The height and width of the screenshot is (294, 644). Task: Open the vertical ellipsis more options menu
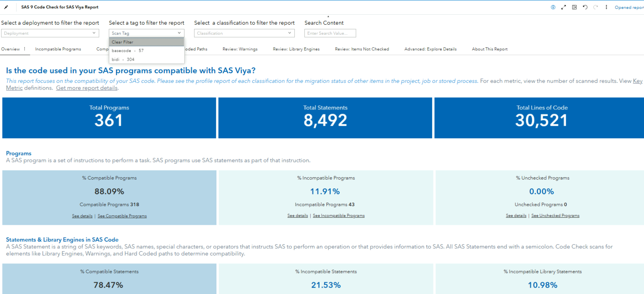[607, 7]
